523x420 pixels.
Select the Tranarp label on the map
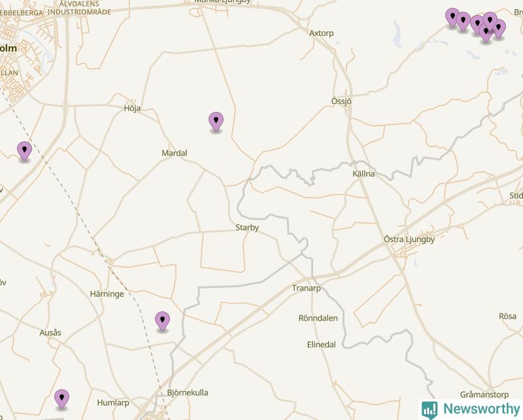pos(306,288)
